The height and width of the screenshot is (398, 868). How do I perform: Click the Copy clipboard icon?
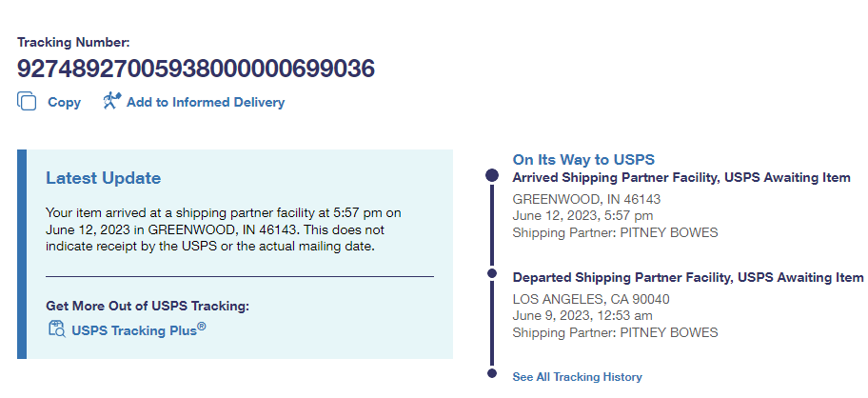click(x=27, y=102)
